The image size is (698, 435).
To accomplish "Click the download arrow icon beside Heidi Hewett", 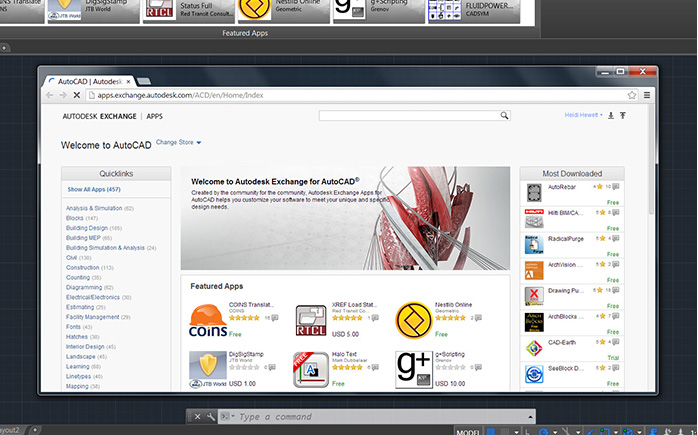I will [611, 115].
